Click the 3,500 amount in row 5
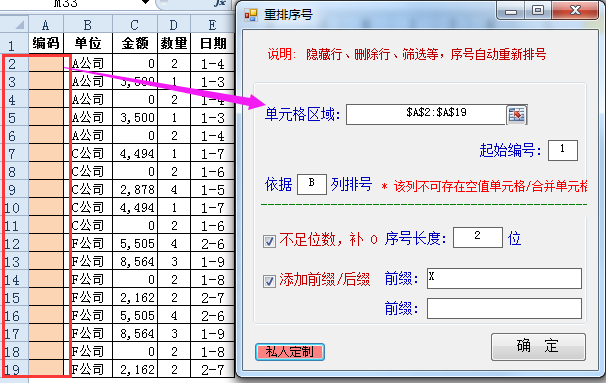 [x=135, y=117]
